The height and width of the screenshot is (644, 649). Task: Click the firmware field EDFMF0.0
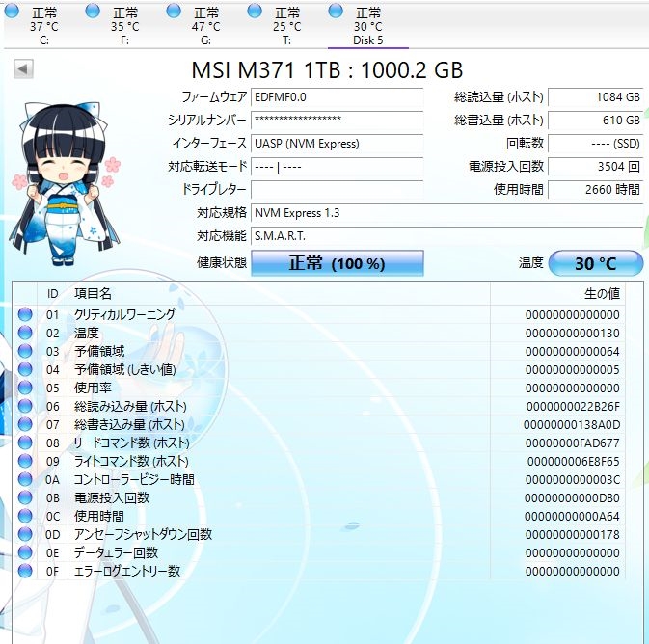click(337, 97)
